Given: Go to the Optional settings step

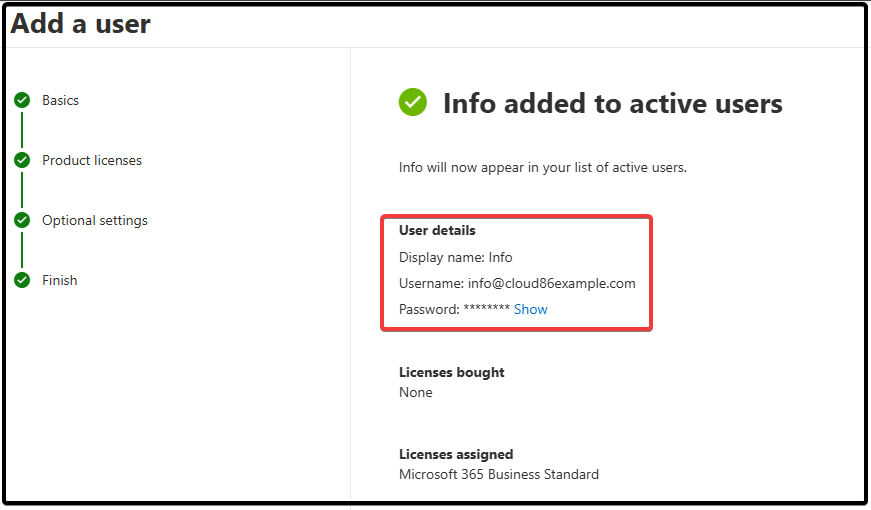Looking at the screenshot, I should click(x=95, y=221).
